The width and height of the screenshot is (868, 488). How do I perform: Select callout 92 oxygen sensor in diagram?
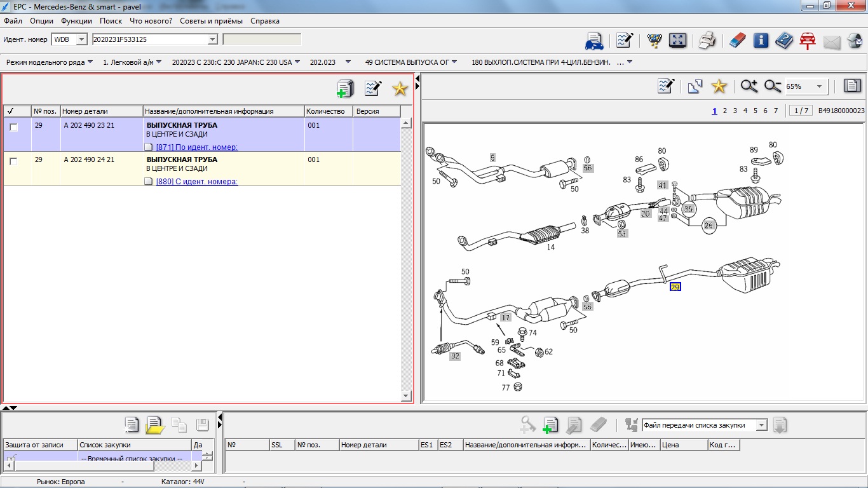[x=455, y=356]
